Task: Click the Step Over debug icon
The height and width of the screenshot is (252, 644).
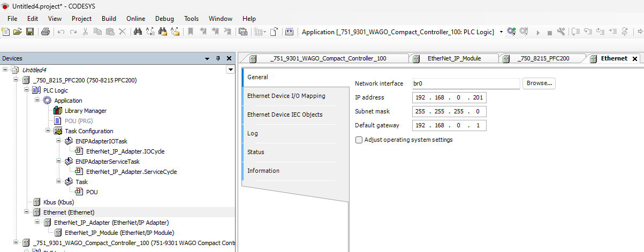Action: click(576, 32)
